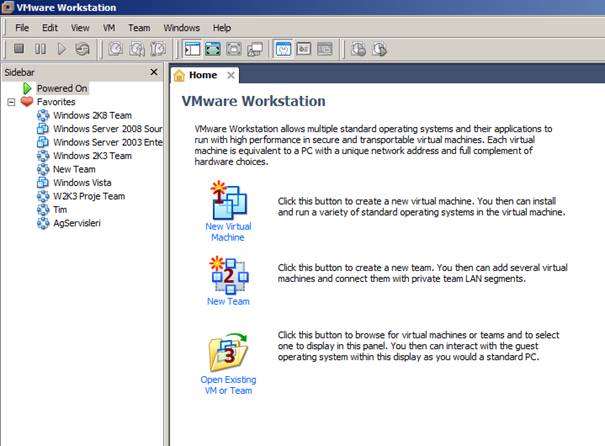Switch to the Home tab
Screen dimensions: 605x446
click(x=202, y=75)
